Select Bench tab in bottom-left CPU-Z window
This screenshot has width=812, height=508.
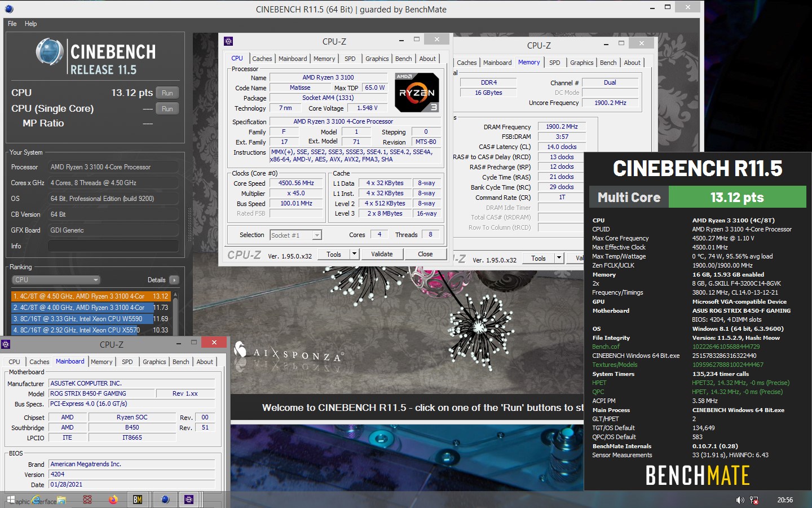click(180, 362)
